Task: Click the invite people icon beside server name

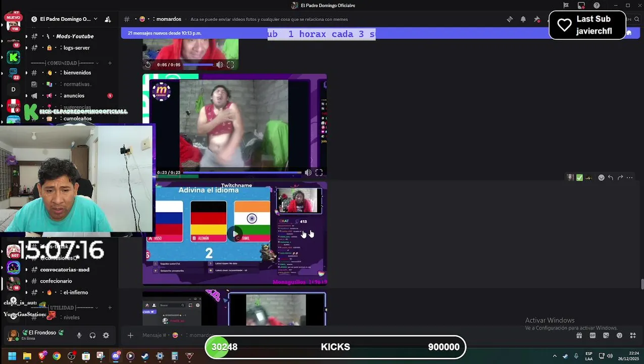Action: (x=108, y=19)
